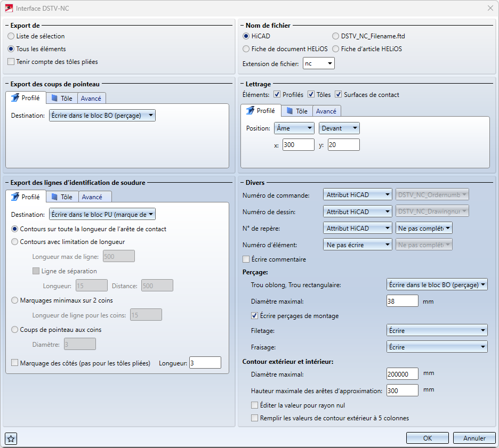This screenshot has width=499, height=448.
Task: Click the favorites star icon at bottom left
Action: [11, 439]
